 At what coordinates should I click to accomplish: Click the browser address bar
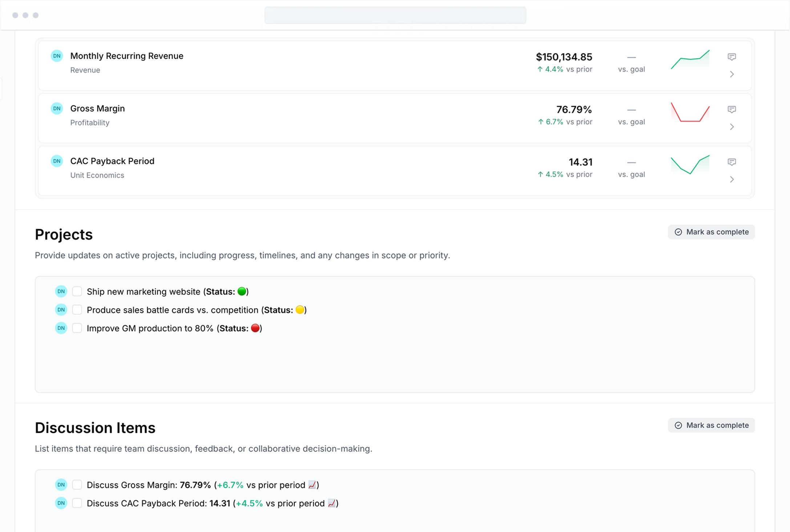click(395, 15)
